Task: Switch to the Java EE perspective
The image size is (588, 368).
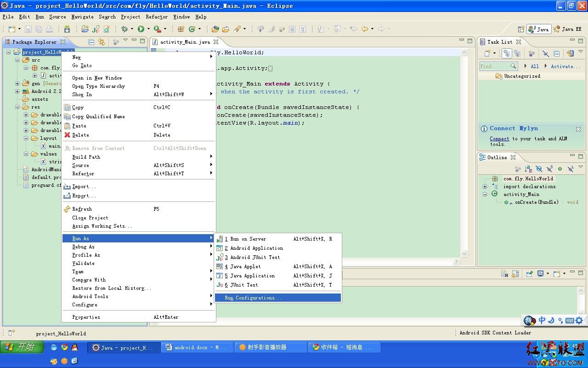Action: (568, 29)
